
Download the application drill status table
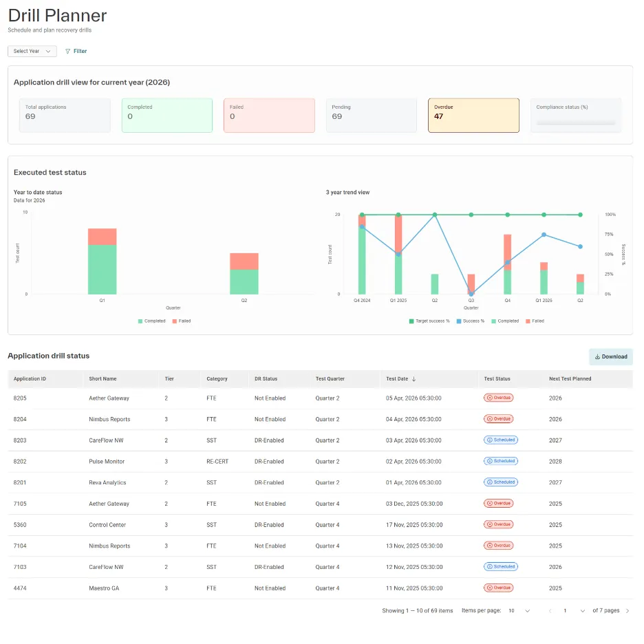click(x=611, y=356)
